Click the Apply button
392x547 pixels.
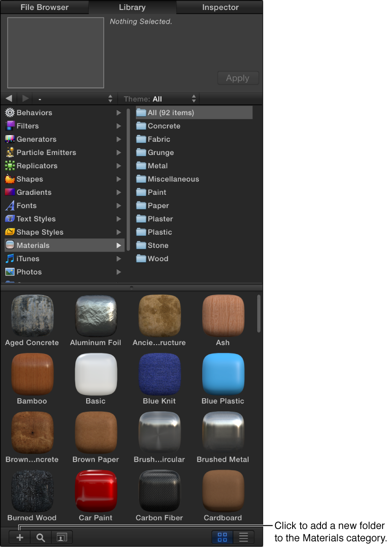[x=238, y=78]
